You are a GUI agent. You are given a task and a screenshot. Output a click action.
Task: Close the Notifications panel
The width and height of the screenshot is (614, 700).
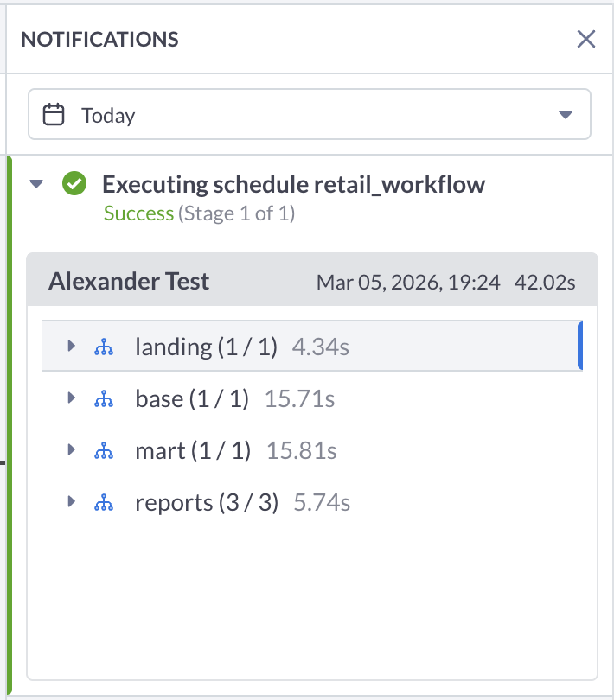tap(586, 39)
